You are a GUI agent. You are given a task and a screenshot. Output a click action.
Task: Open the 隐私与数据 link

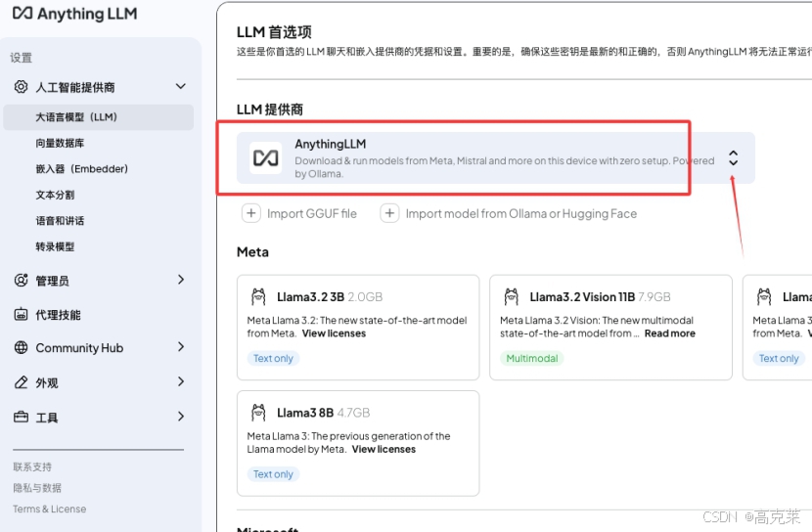tap(37, 487)
